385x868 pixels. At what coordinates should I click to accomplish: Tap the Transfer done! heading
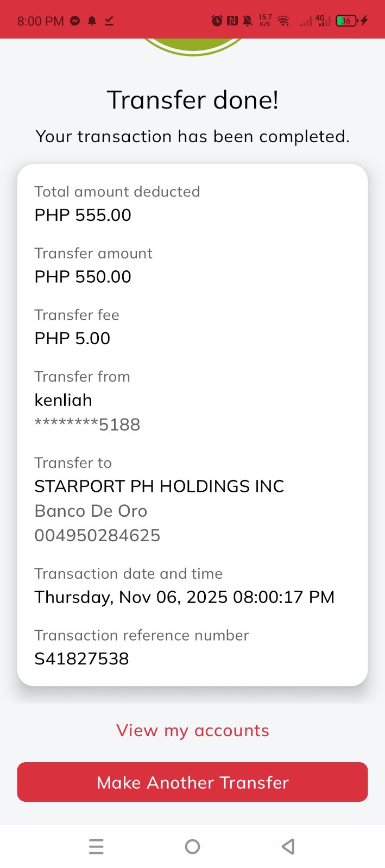click(x=192, y=100)
